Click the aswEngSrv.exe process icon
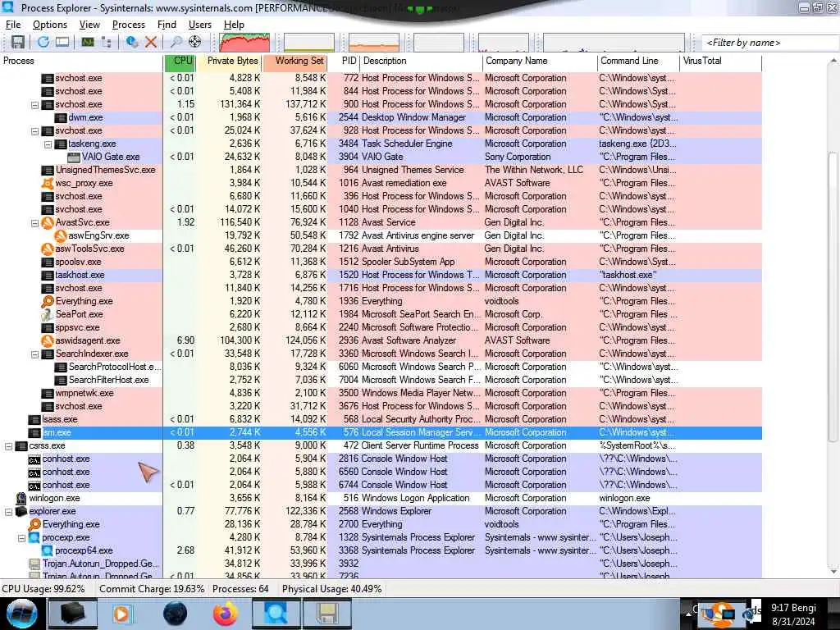The width and height of the screenshot is (840, 630). click(x=61, y=235)
